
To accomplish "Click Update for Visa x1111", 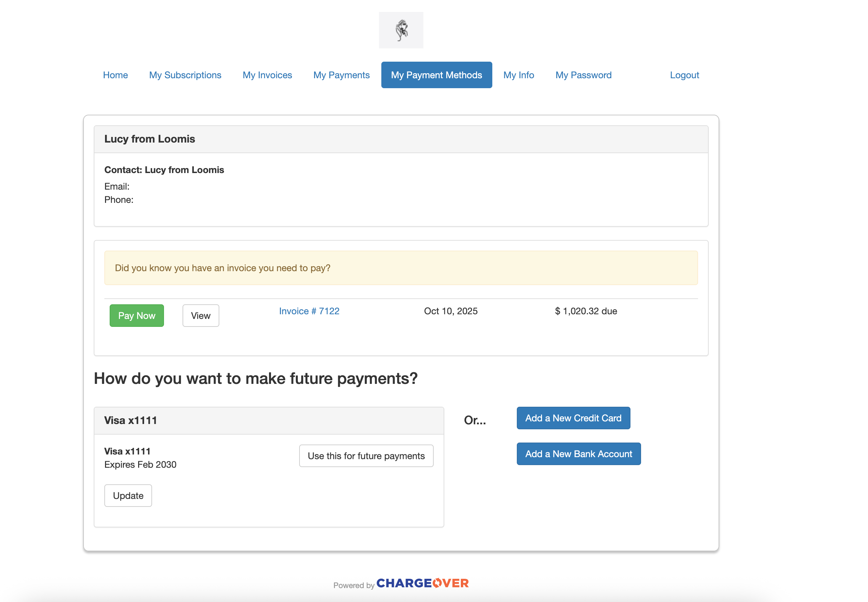I will click(128, 496).
